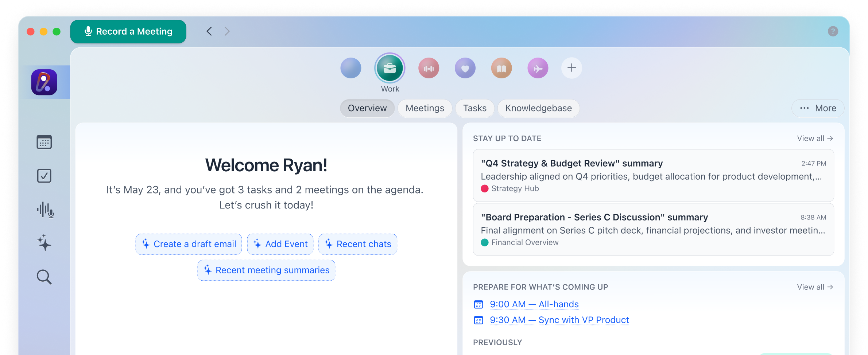Click the search magnifier icon

(x=44, y=277)
